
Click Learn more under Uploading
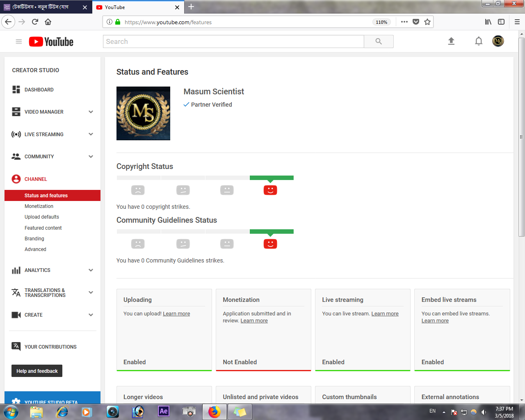point(176,314)
